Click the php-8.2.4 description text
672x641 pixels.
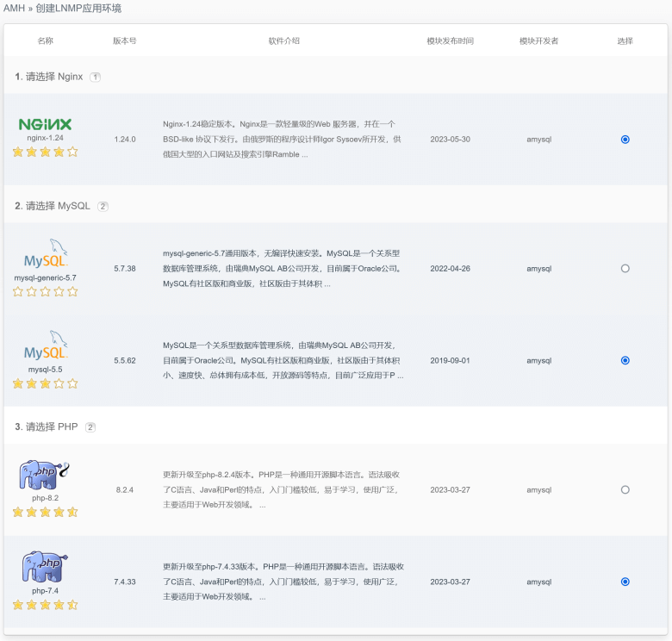pos(281,489)
